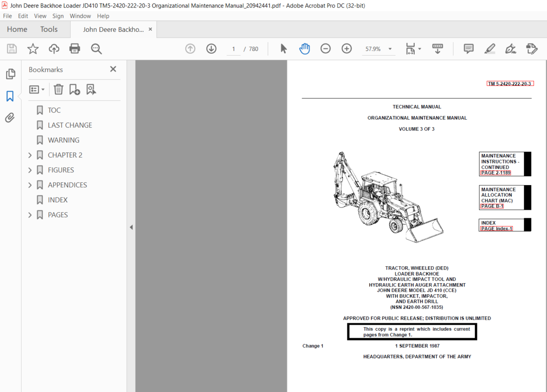
Task: Open the Edit menu
Action: [x=23, y=16]
